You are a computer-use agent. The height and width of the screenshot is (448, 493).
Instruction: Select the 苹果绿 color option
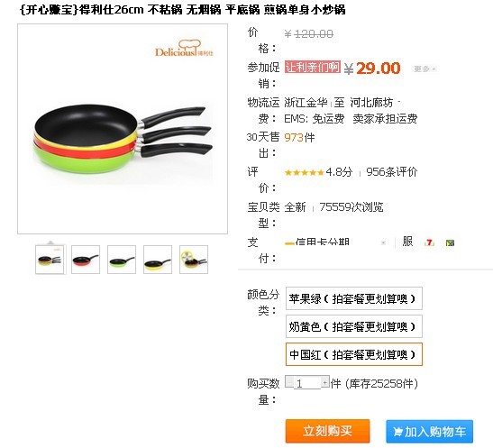coord(353,298)
